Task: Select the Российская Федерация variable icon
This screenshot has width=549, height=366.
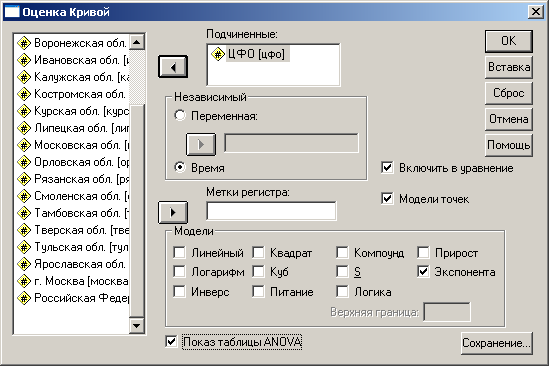Action: click(24, 298)
